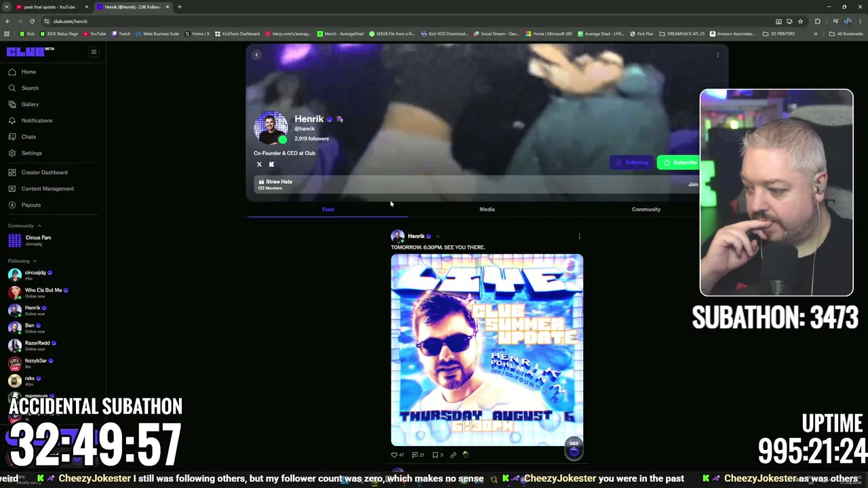Switch to the Community tab
Viewport: 868px width, 488px height.
(646, 209)
